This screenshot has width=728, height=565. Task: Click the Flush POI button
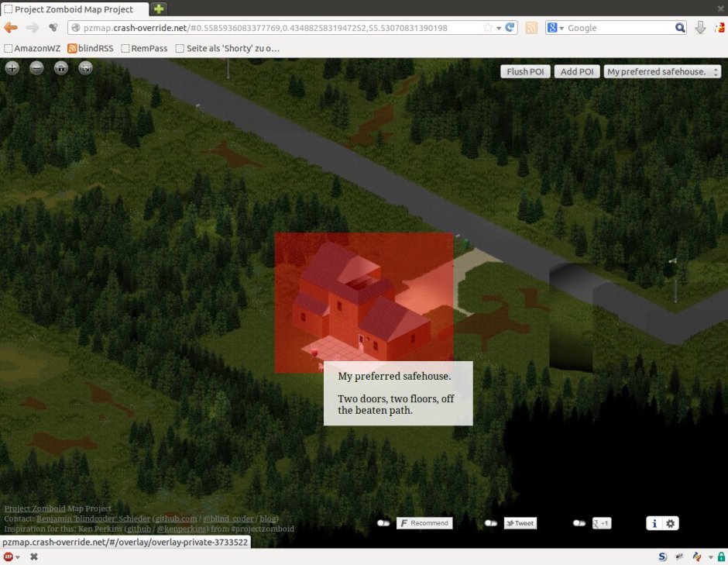525,71
